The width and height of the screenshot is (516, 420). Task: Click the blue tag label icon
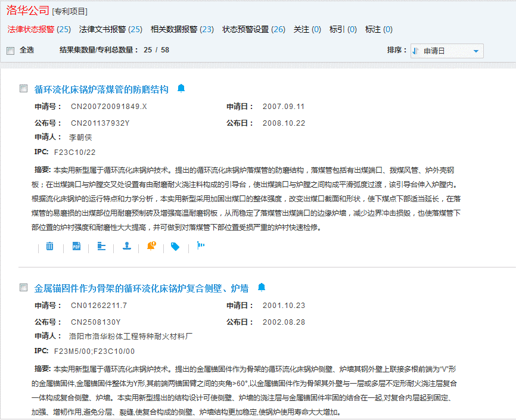[x=175, y=246]
